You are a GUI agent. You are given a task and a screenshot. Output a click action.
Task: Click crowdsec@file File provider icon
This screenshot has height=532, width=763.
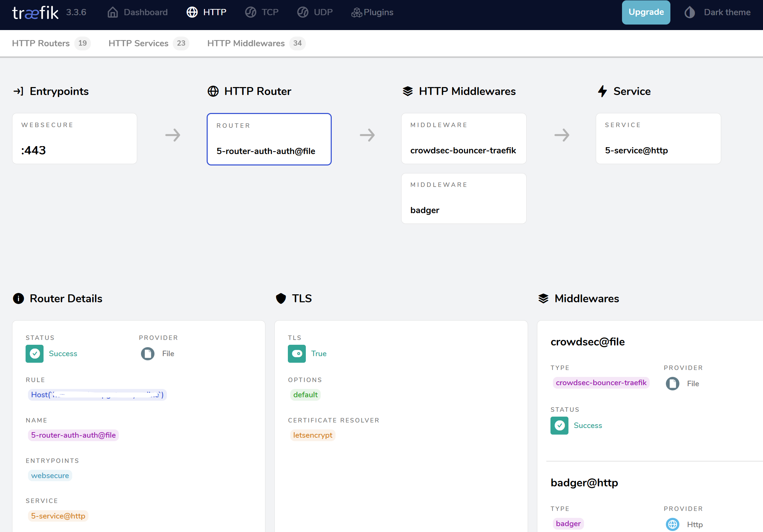click(x=672, y=384)
